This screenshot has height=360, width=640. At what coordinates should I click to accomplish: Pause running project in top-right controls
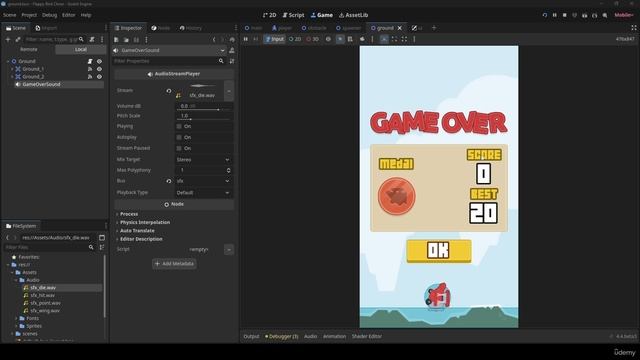click(x=555, y=15)
